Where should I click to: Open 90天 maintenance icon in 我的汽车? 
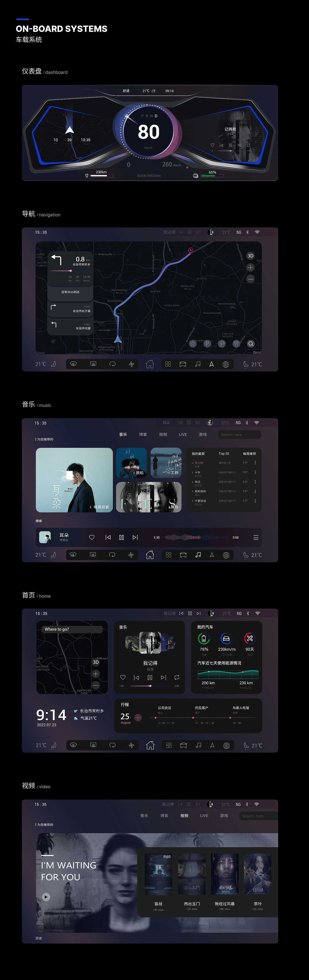250,638
